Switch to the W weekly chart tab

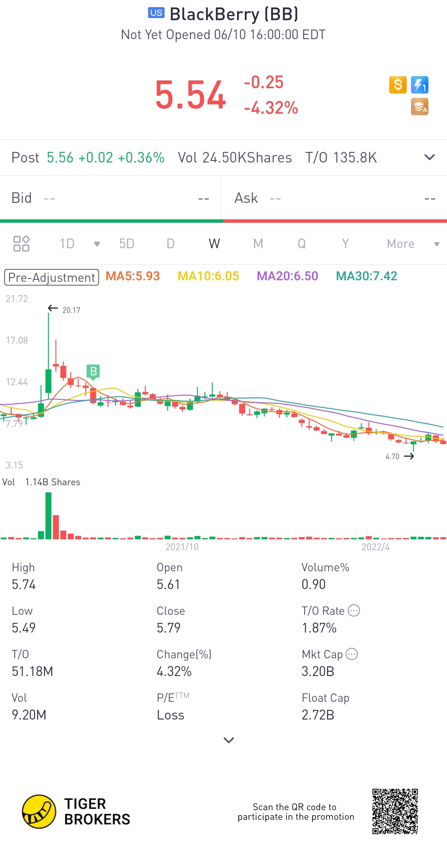coord(214,244)
